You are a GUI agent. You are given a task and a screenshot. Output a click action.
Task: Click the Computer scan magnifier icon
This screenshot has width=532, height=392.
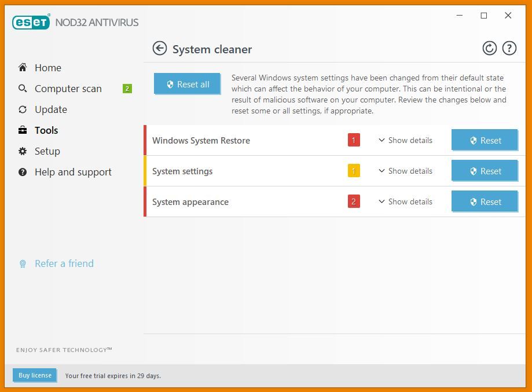(23, 88)
